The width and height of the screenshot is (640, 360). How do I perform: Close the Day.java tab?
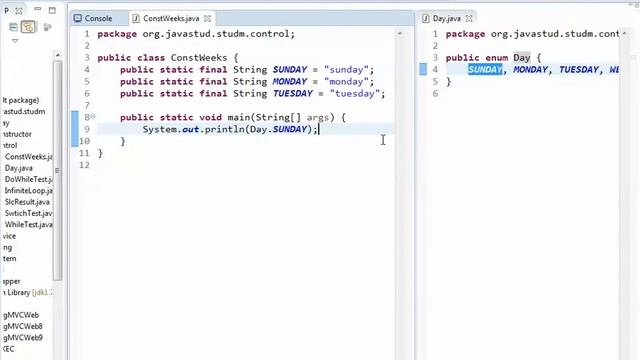pos(469,18)
